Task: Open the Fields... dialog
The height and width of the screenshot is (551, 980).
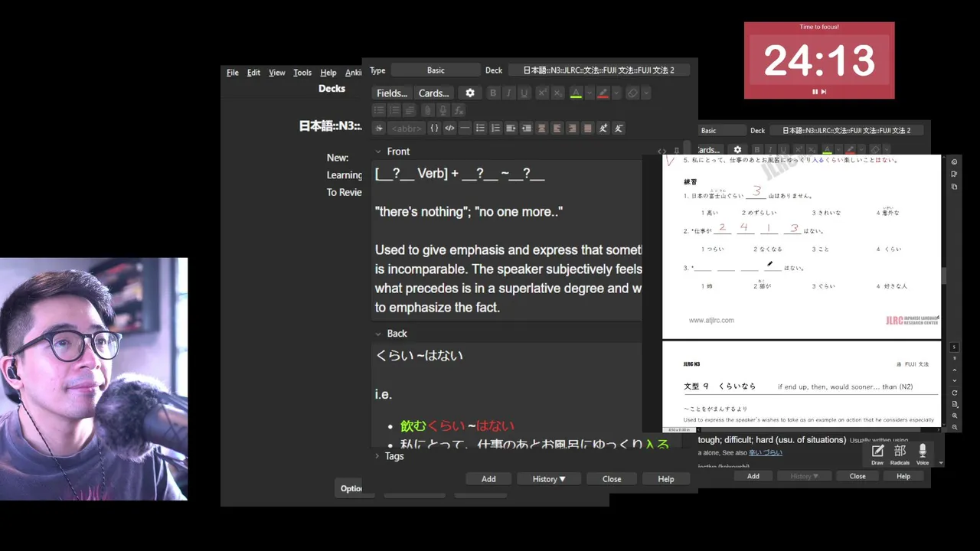Action: (x=392, y=93)
